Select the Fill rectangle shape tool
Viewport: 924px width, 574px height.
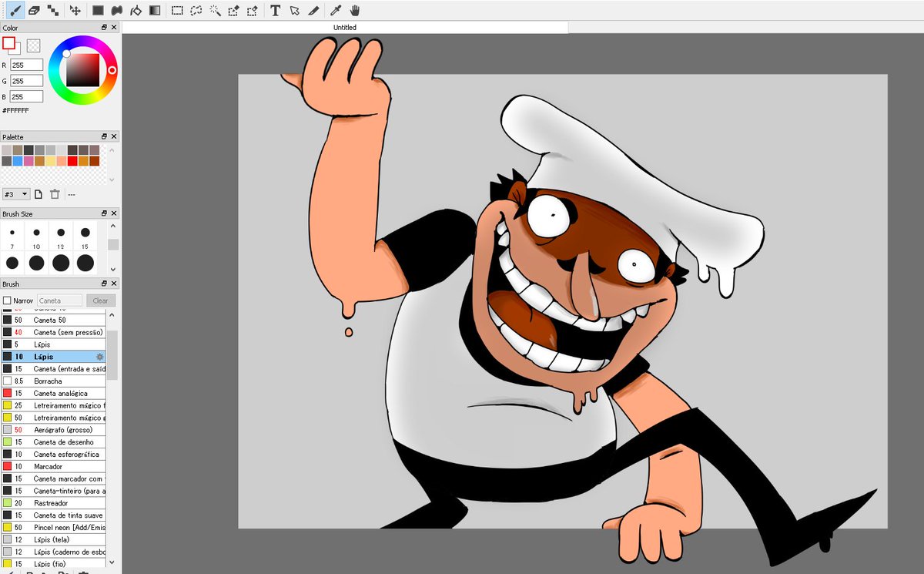pyautogui.click(x=98, y=10)
